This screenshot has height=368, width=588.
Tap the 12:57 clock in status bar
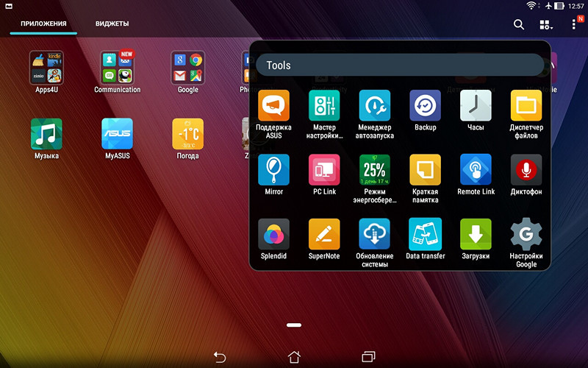pos(576,6)
